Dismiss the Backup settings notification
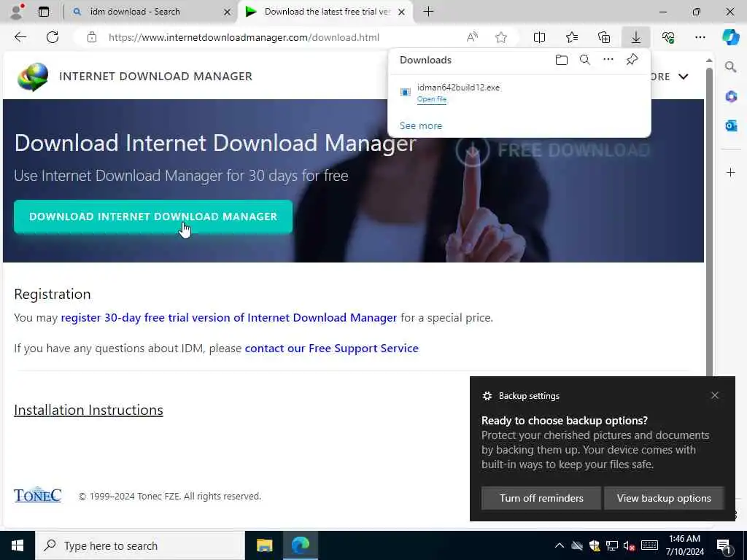747x560 pixels. (715, 395)
